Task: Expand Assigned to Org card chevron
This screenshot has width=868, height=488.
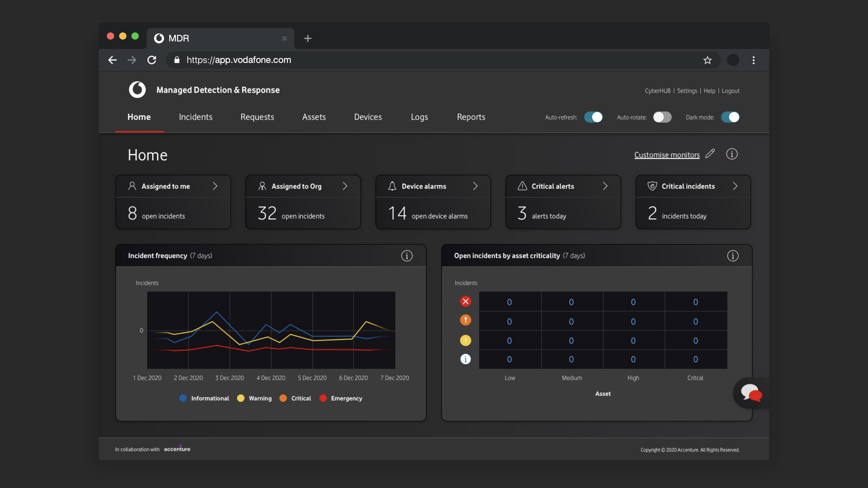Action: pyautogui.click(x=345, y=186)
